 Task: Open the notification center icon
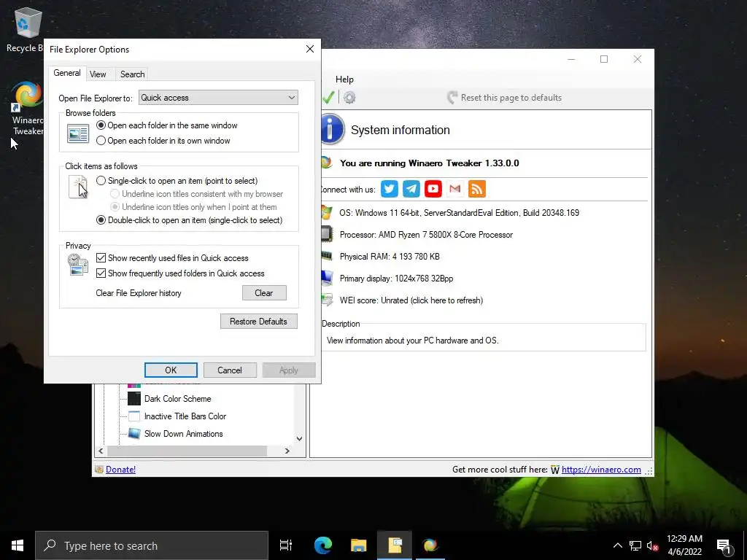[724, 545]
